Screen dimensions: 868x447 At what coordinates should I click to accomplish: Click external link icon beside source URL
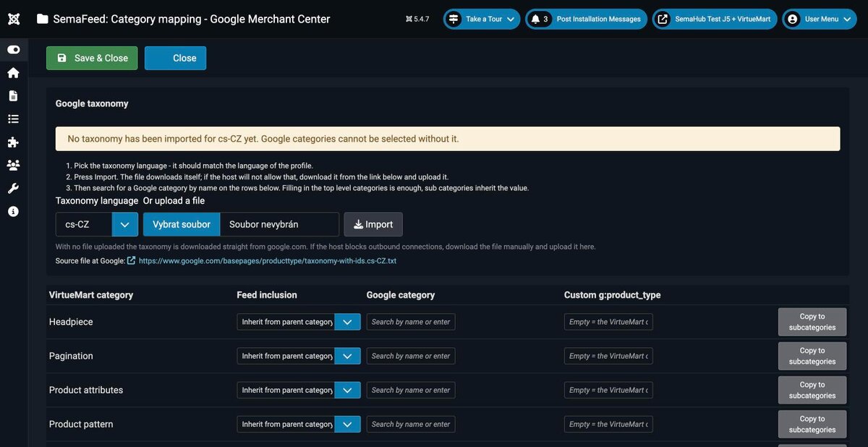(132, 260)
